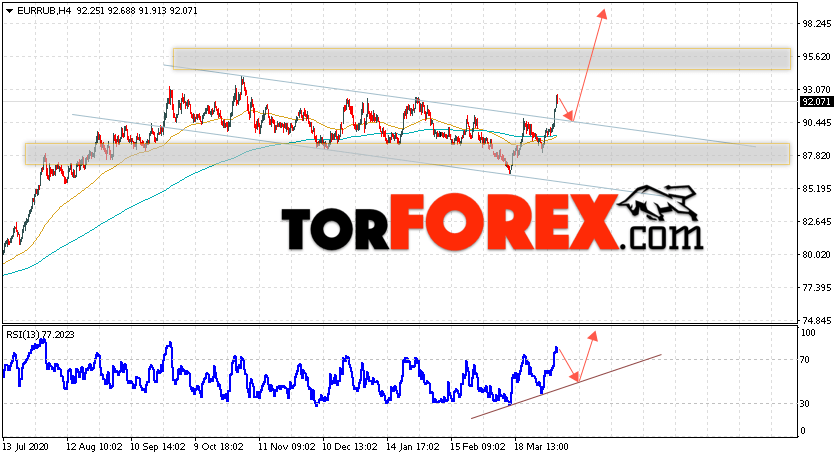This screenshot has height=458, width=838.
Task: Select the current price tag 92.071 on axis
Action: pos(817,102)
